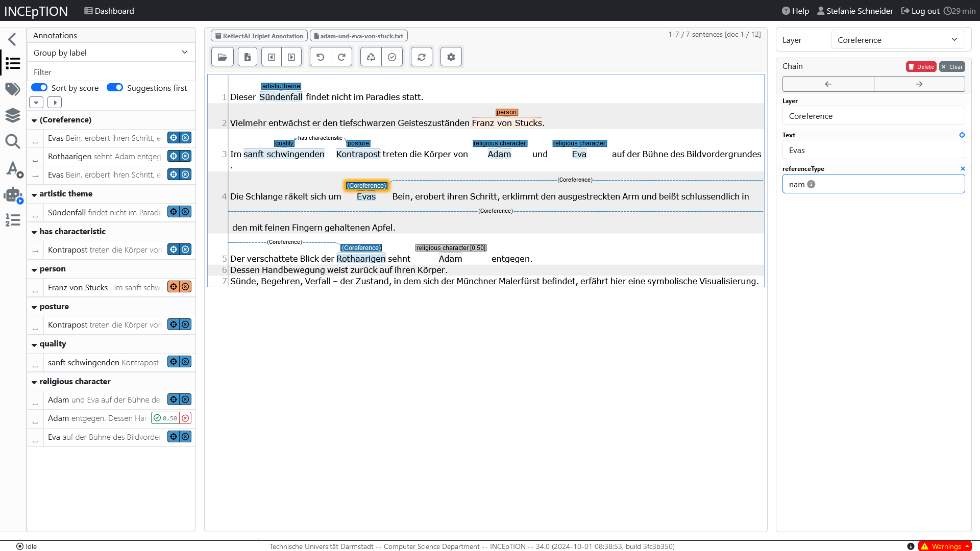Image resolution: width=980 pixels, height=551 pixels.
Task: Click the finish document checkmark icon
Action: click(392, 57)
